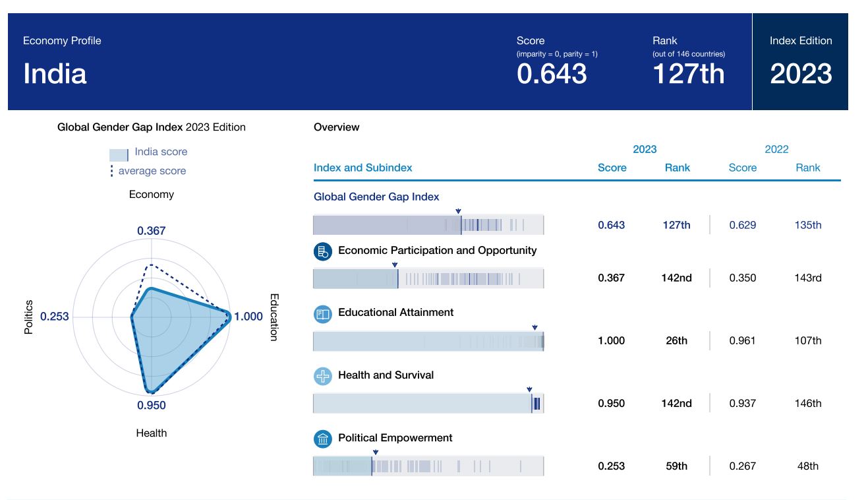Screen dimensions: 868x500
Task: Click the 2022 rank '48th'
Action: pos(808,466)
